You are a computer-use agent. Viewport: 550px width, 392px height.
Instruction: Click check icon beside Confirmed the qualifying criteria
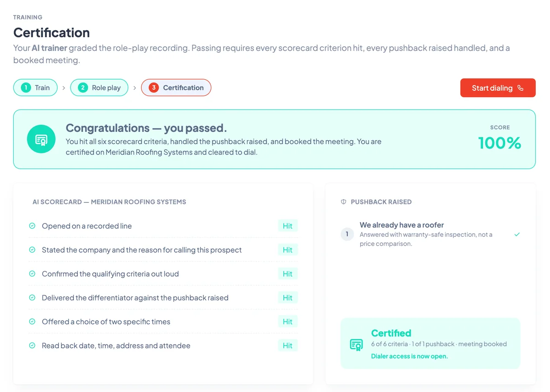[32, 273]
